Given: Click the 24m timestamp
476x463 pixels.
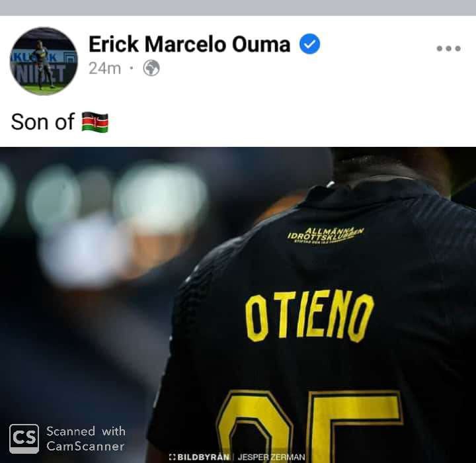Looking at the screenshot, I should [104, 68].
